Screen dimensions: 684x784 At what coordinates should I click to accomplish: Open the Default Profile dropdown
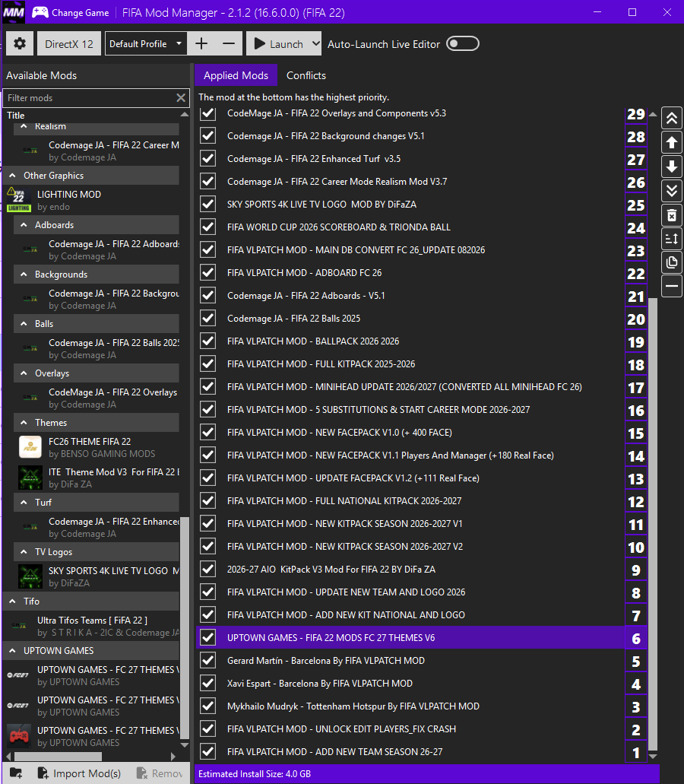coord(145,43)
